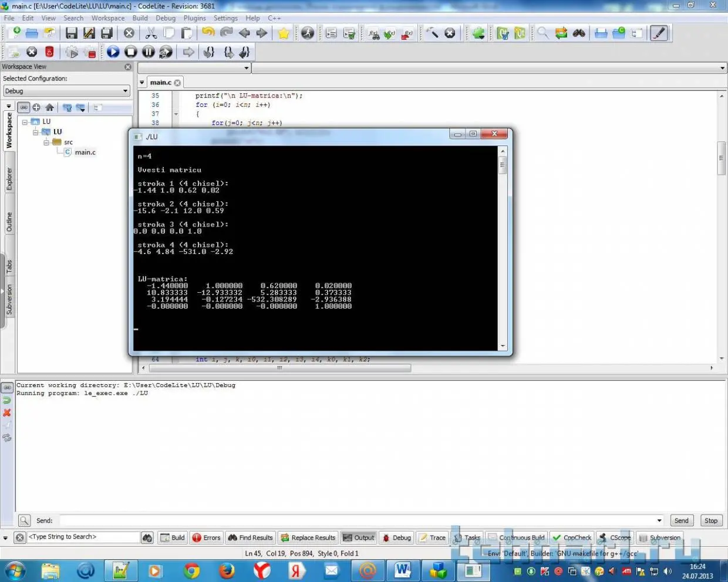This screenshot has height=582, width=728.
Task: Navigate forward with the right arrow icon
Action: pos(262,33)
